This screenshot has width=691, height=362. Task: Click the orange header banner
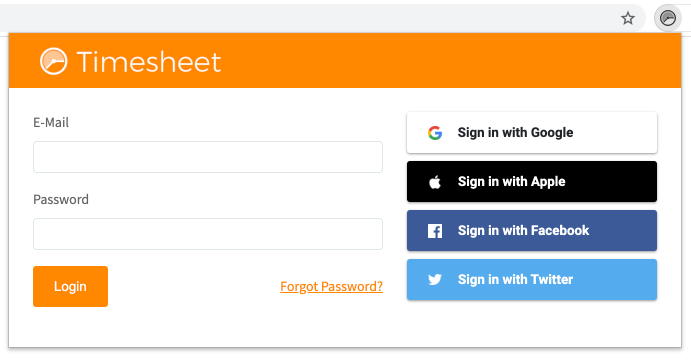click(345, 60)
